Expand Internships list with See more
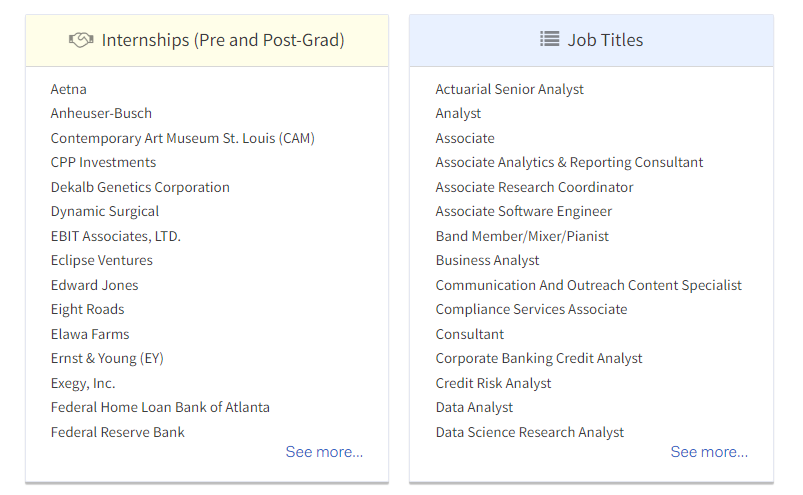 click(324, 452)
